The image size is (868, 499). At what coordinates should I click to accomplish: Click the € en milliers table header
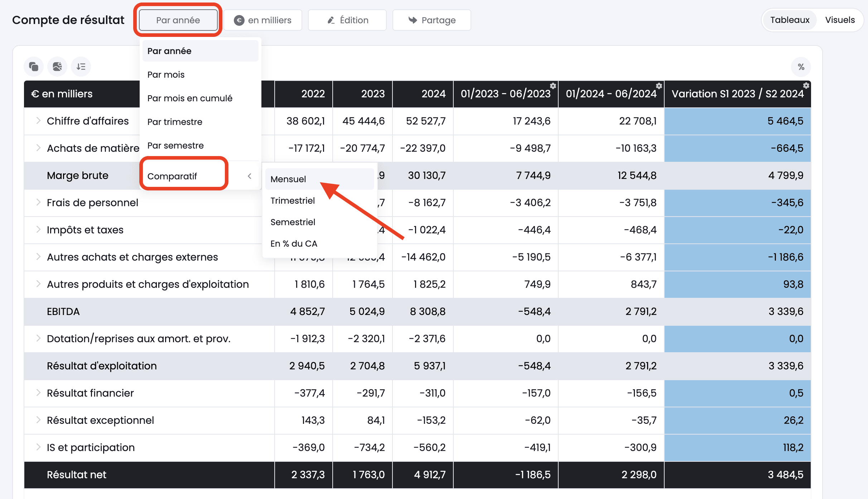[62, 94]
